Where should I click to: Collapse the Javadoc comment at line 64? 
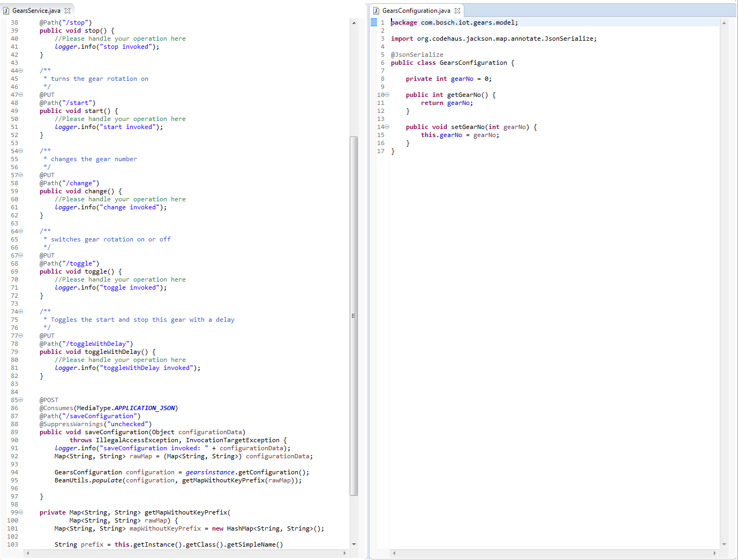click(x=21, y=231)
